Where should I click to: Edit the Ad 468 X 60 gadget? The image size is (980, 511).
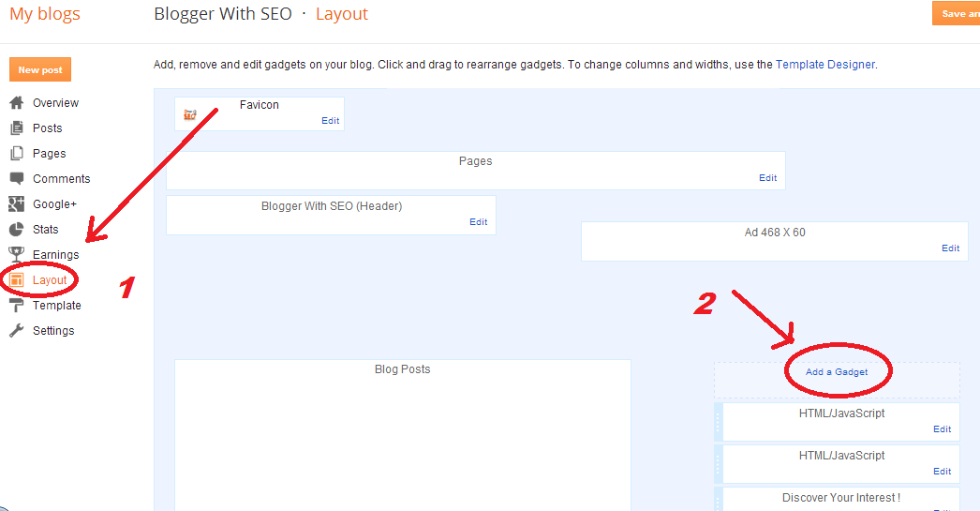point(951,248)
